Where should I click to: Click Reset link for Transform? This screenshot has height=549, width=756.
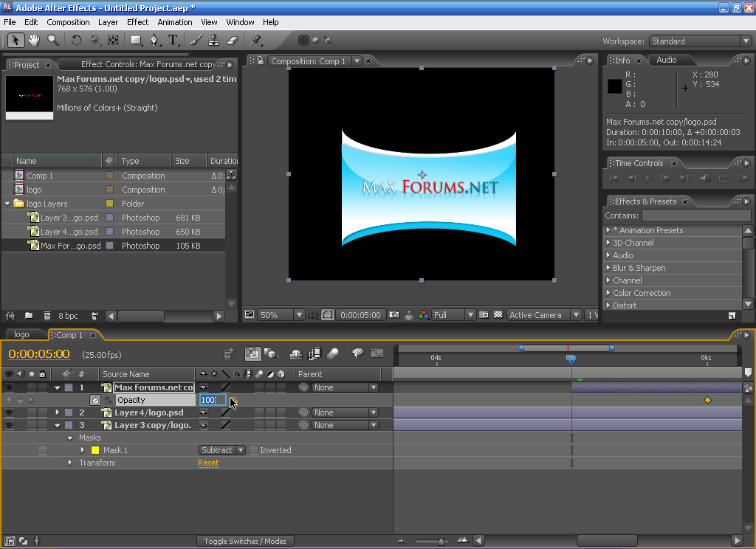click(208, 463)
